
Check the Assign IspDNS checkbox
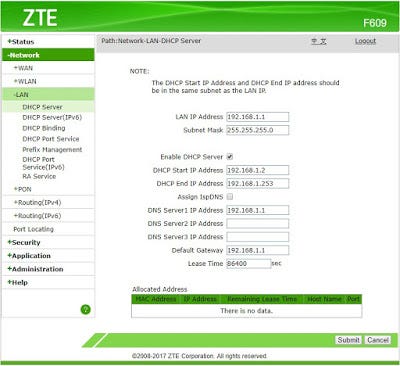[230, 197]
